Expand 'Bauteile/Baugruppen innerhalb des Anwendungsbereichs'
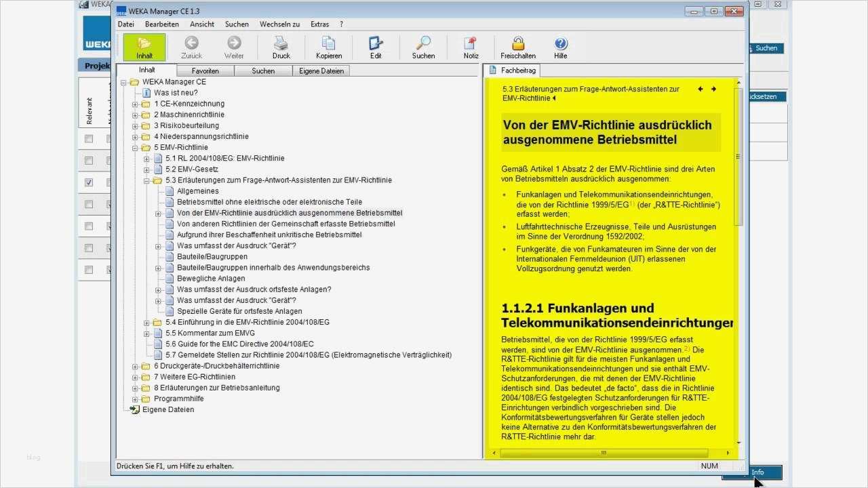The width and height of the screenshot is (868, 488). tap(158, 268)
